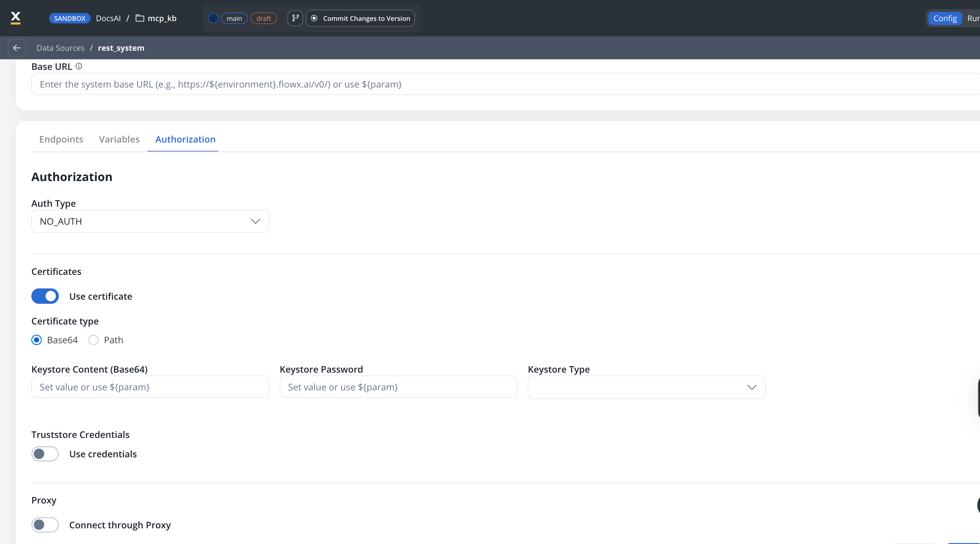Expand the Auth Type dropdown
Viewport: 980px width, 544px height.
point(150,222)
